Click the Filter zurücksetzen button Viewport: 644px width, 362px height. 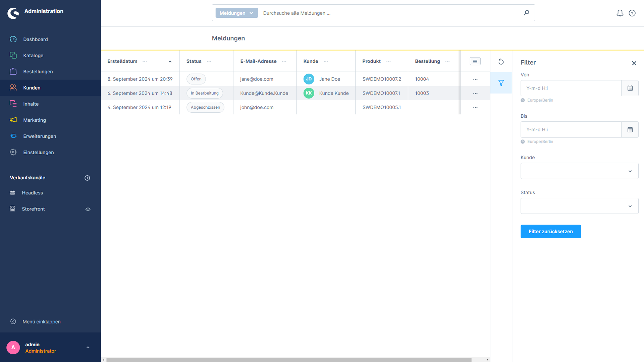pyautogui.click(x=550, y=231)
